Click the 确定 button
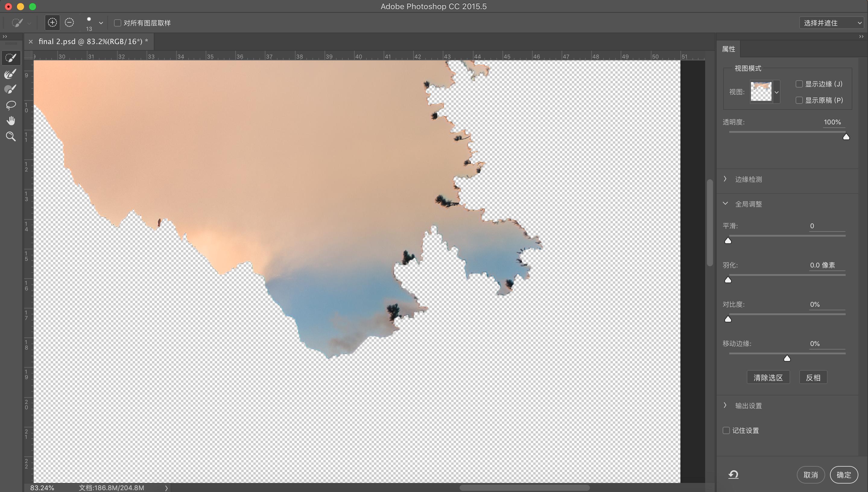The height and width of the screenshot is (492, 868). point(843,475)
